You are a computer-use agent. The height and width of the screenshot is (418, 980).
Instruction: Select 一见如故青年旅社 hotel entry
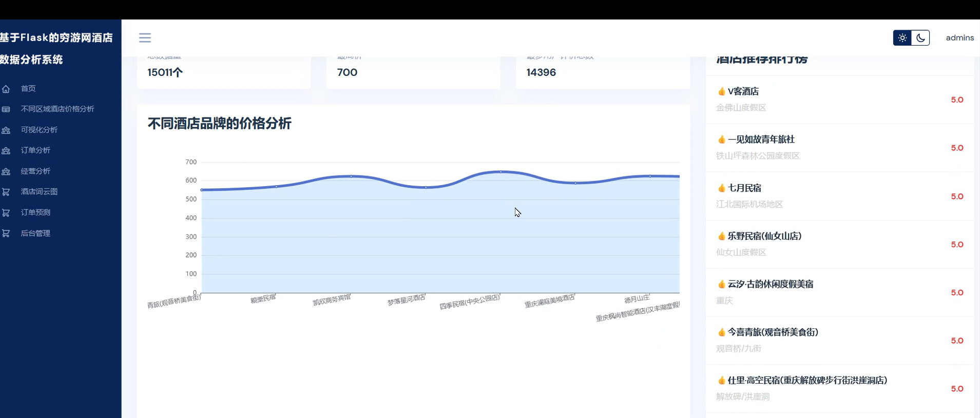761,140
